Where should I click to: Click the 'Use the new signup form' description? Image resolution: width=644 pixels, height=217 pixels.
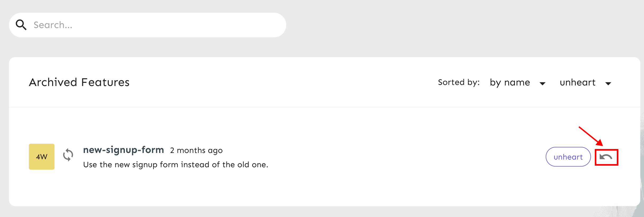click(x=176, y=165)
